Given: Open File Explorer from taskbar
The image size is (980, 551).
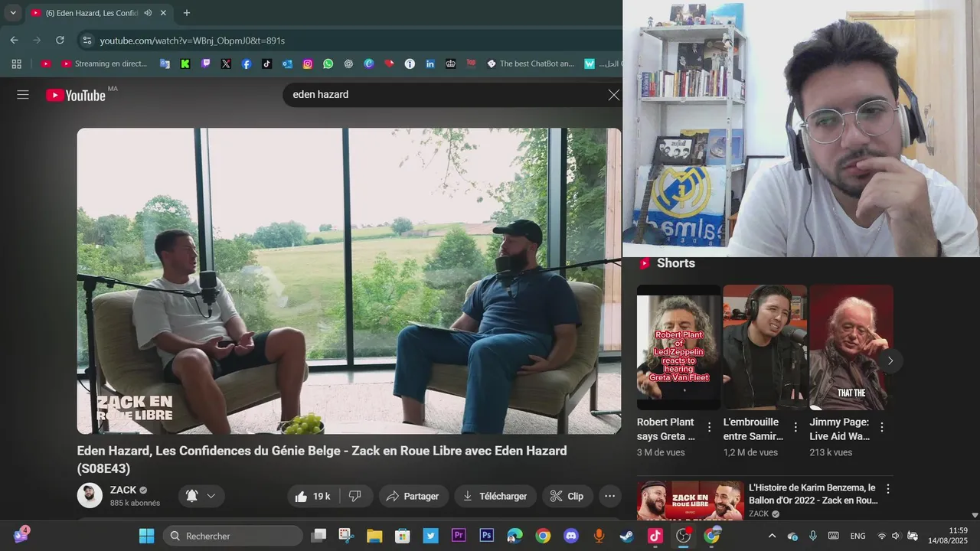Looking at the screenshot, I should pos(374,536).
